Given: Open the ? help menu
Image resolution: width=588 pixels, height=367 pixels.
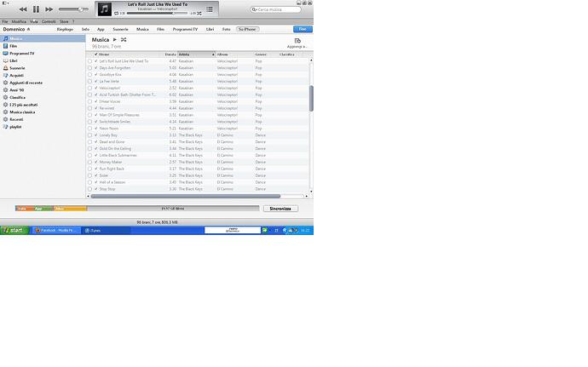Looking at the screenshot, I should (x=73, y=22).
